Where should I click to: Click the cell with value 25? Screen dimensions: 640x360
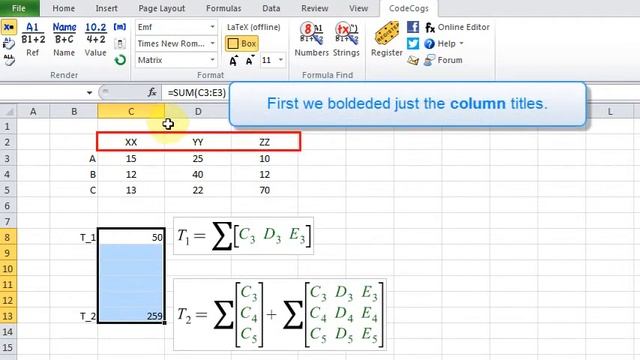(x=198, y=158)
